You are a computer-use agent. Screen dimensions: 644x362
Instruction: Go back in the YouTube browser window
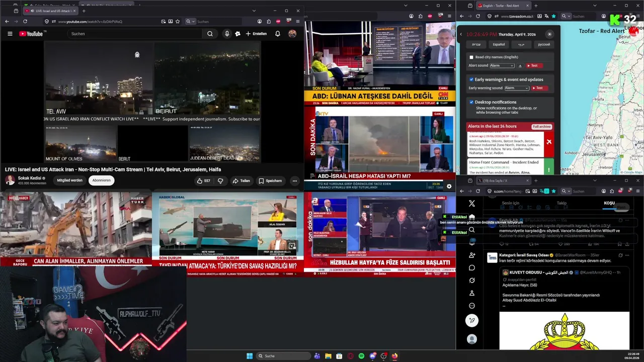pos(7,22)
